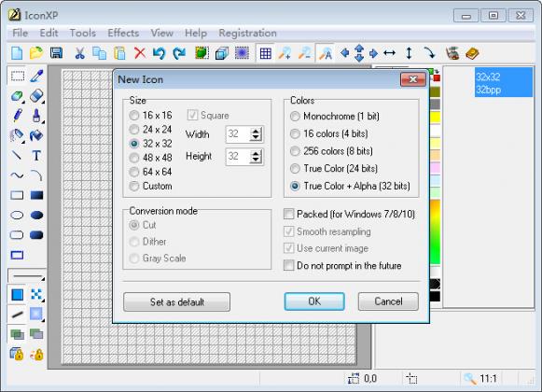Select the 64 x 64 size option

pyautogui.click(x=150, y=172)
